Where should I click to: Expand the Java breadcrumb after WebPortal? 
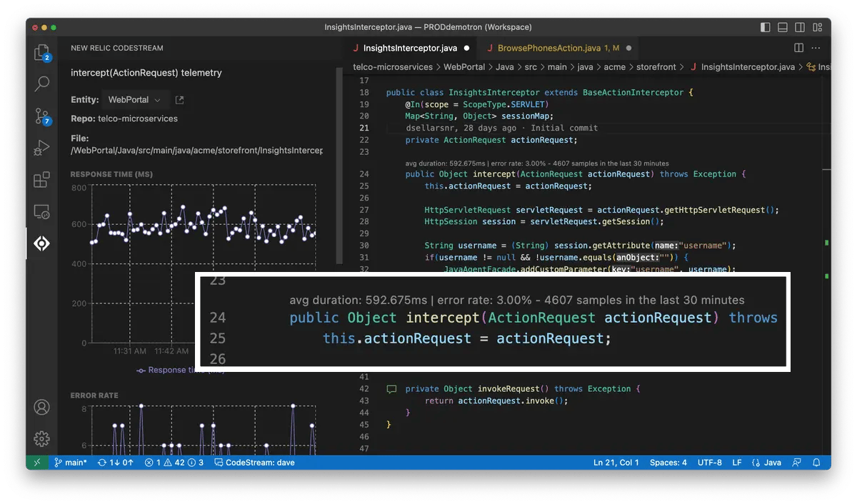(x=504, y=67)
